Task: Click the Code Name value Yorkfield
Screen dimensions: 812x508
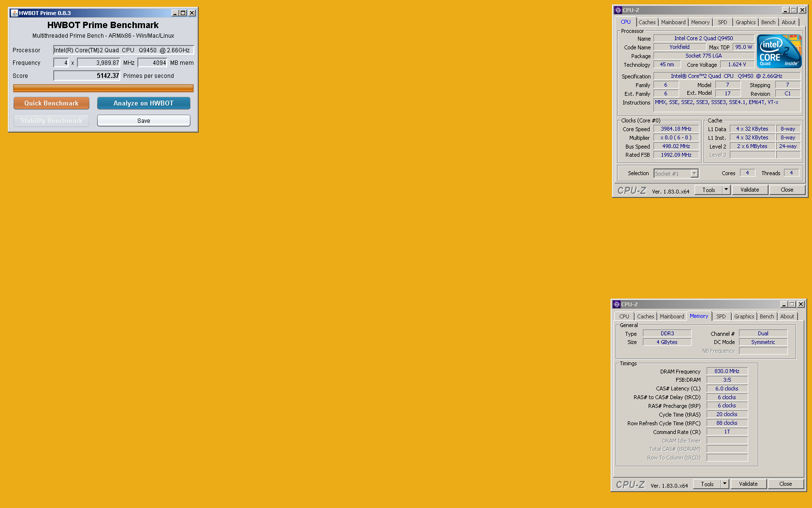Action: [x=680, y=47]
